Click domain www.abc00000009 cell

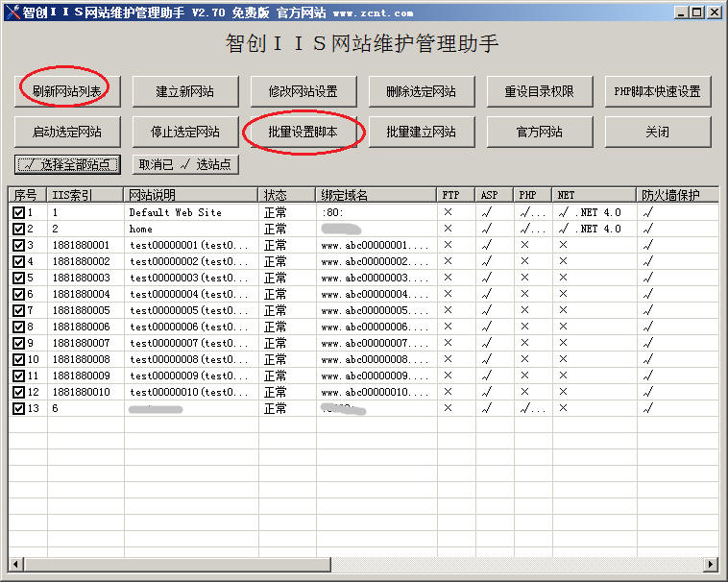click(375, 376)
